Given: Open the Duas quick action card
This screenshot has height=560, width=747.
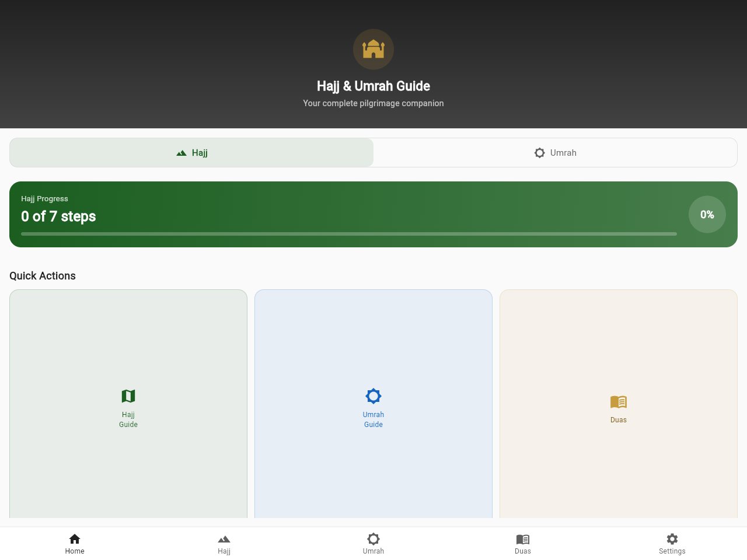Looking at the screenshot, I should click(619, 404).
